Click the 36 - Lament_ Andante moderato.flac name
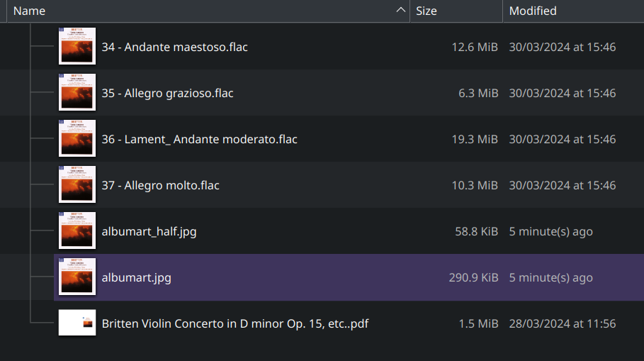644x361 pixels. [x=199, y=139]
